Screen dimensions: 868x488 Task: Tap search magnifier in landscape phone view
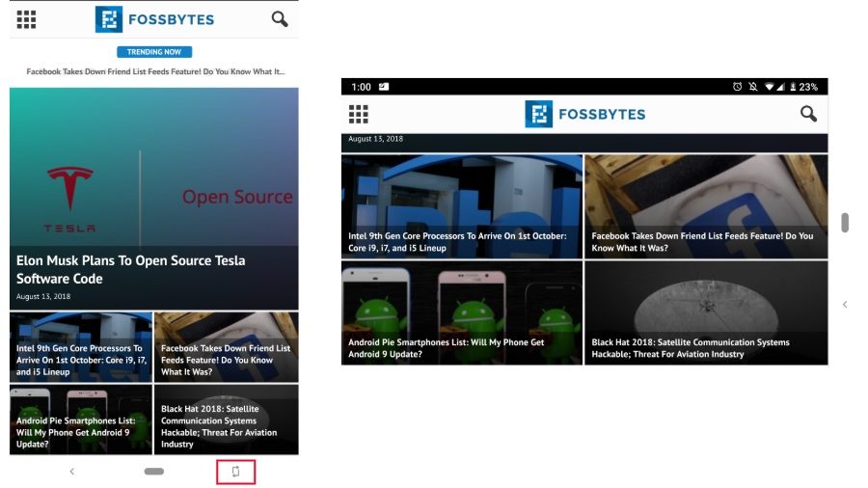click(808, 115)
